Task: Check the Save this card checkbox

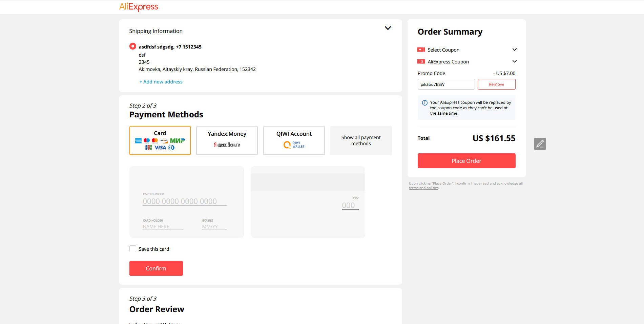Action: point(133,249)
